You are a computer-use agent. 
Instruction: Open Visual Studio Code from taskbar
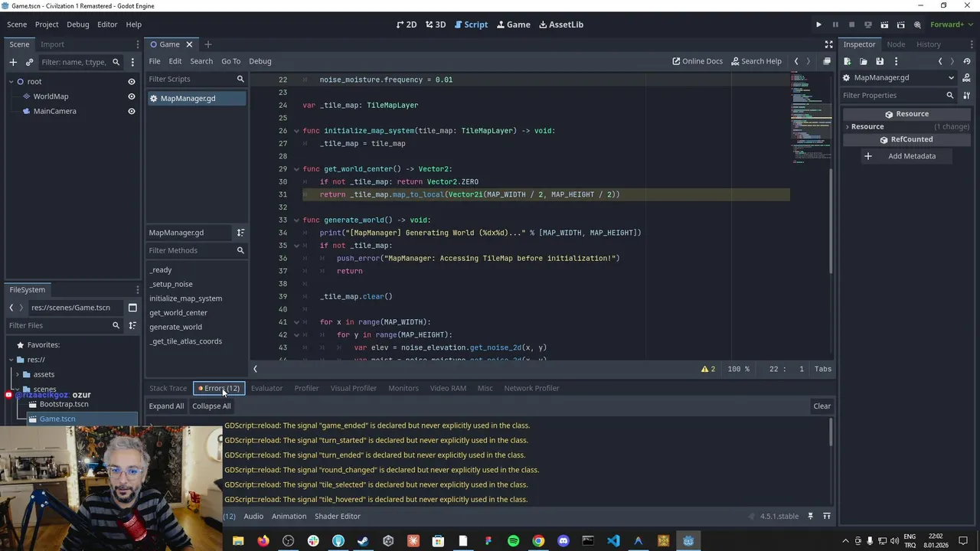coord(613,541)
